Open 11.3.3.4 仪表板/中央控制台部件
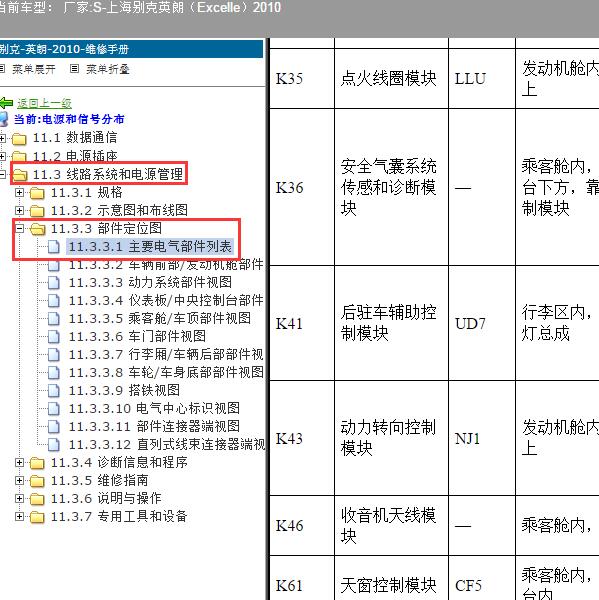 (166, 300)
